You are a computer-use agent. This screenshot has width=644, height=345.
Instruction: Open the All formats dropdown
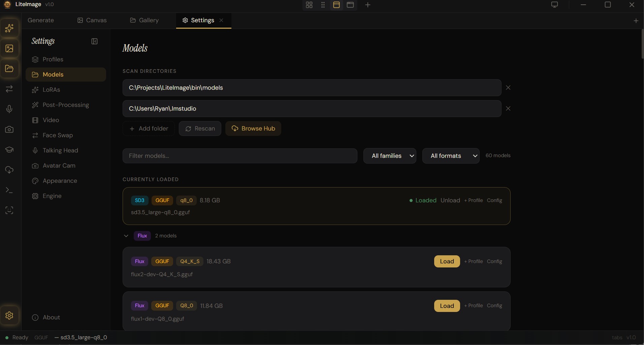pos(451,156)
